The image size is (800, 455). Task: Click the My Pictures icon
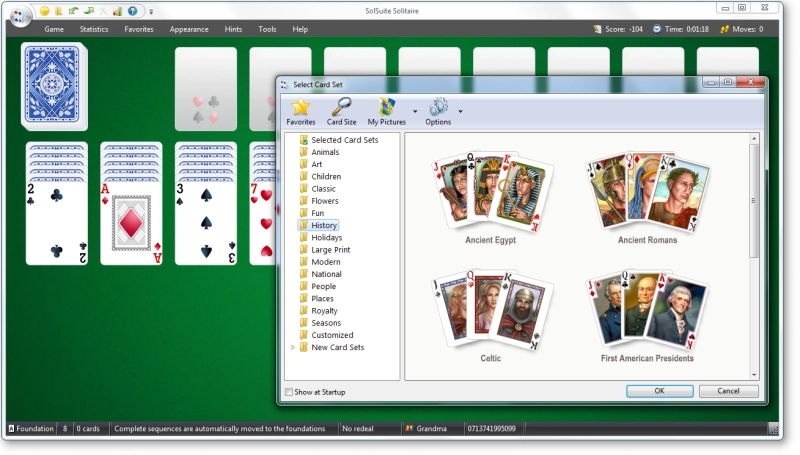387,107
